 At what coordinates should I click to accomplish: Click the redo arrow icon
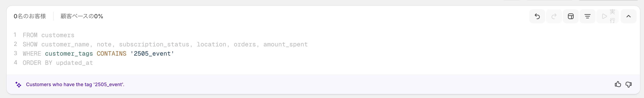tap(554, 16)
